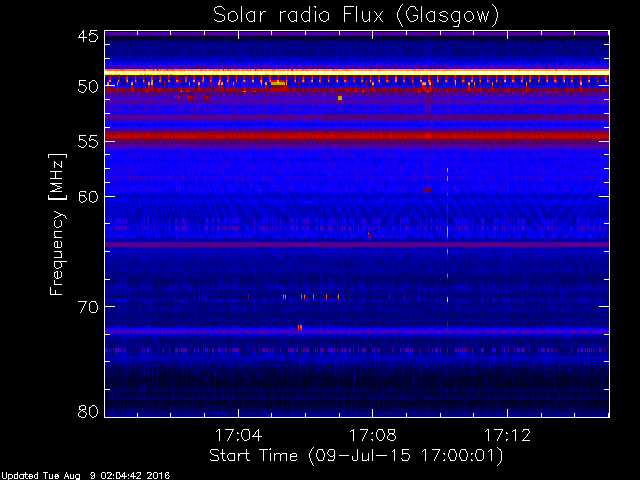The width and height of the screenshot is (640, 480).
Task: Click the 45 MHz frequency tick label
Action: pyautogui.click(x=88, y=36)
